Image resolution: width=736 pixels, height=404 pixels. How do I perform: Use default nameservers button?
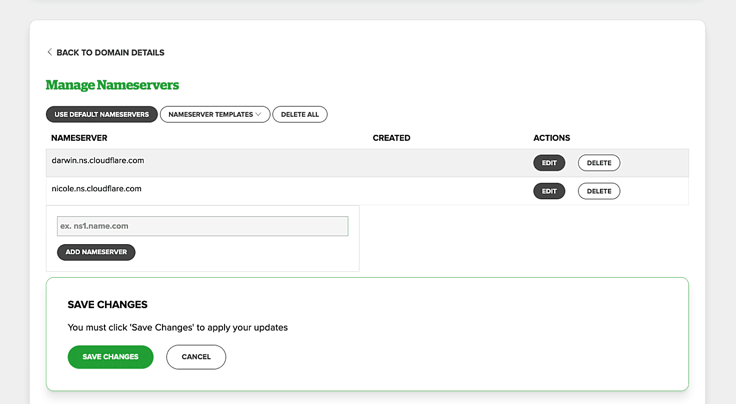[101, 114]
